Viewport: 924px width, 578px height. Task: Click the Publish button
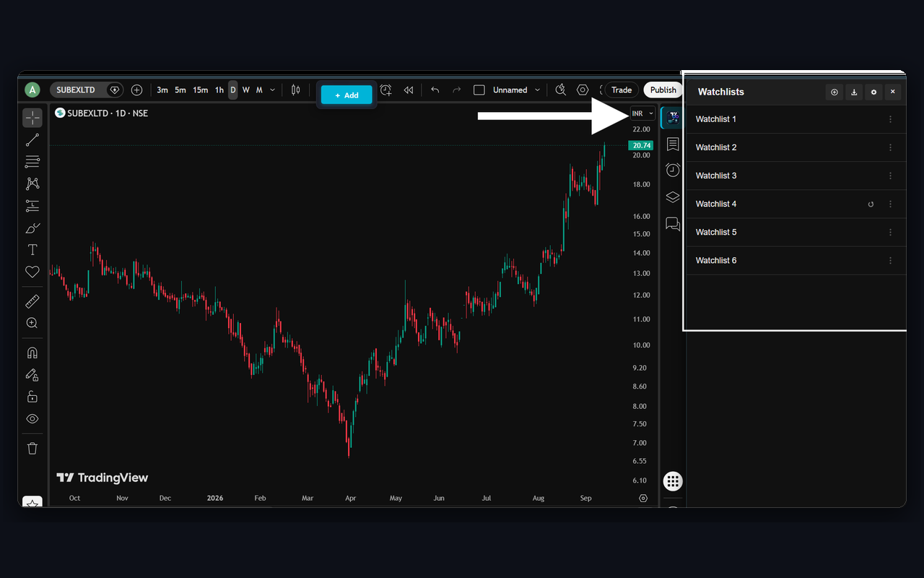click(x=663, y=90)
